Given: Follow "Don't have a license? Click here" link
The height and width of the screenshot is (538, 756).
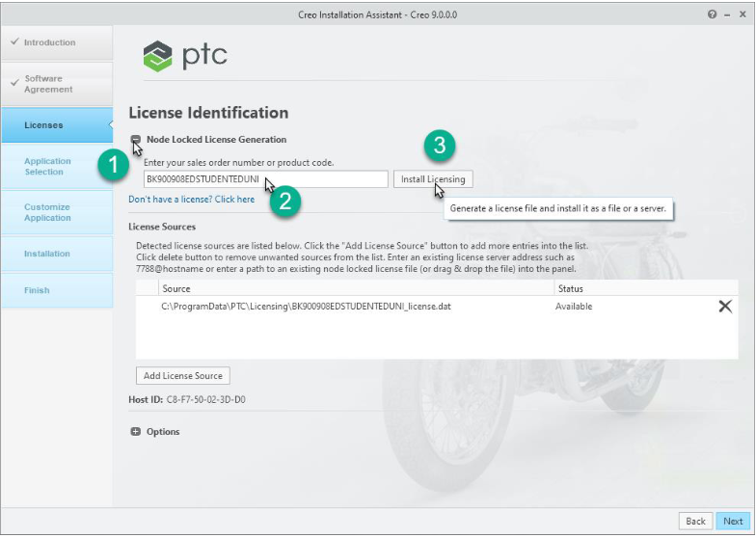Looking at the screenshot, I should coord(191,199).
